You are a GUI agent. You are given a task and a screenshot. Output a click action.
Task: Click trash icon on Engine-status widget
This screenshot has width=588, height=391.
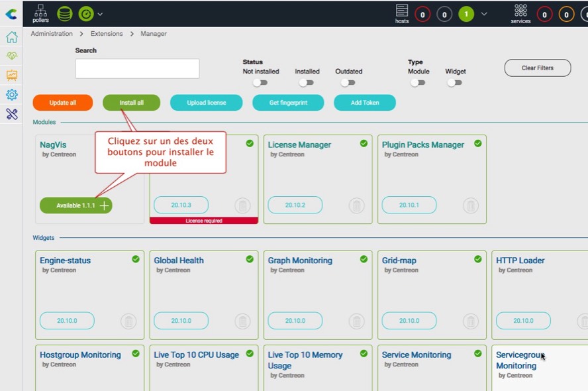point(128,321)
